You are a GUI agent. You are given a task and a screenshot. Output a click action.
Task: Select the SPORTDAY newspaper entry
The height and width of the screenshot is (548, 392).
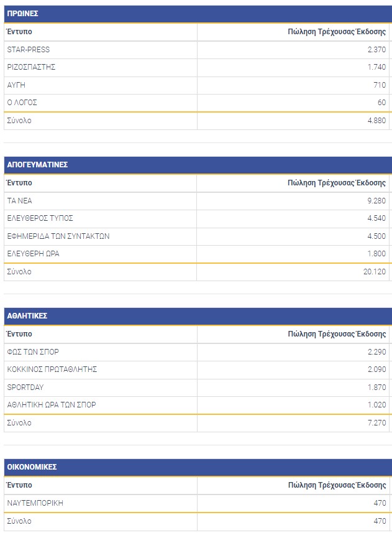click(25, 388)
